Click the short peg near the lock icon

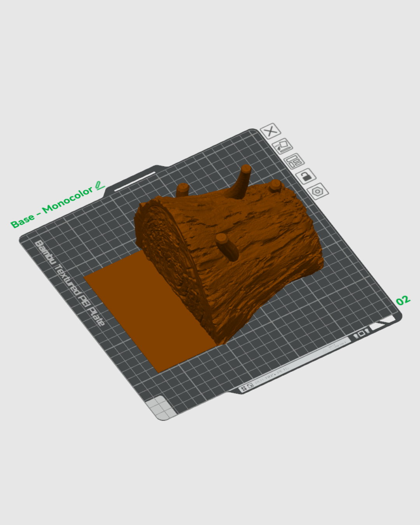click(x=275, y=185)
